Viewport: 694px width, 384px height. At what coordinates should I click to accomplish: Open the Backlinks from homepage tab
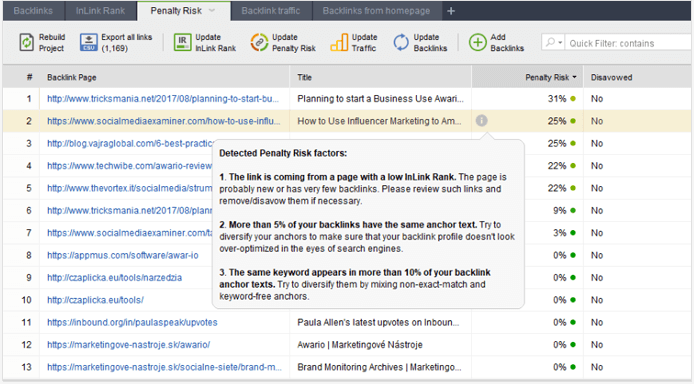pos(376,11)
